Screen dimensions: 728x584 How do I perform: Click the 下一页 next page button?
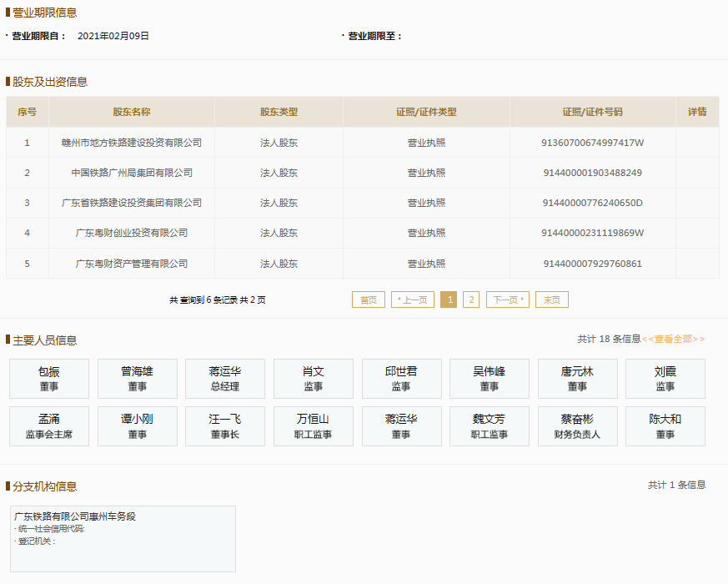[x=508, y=300]
